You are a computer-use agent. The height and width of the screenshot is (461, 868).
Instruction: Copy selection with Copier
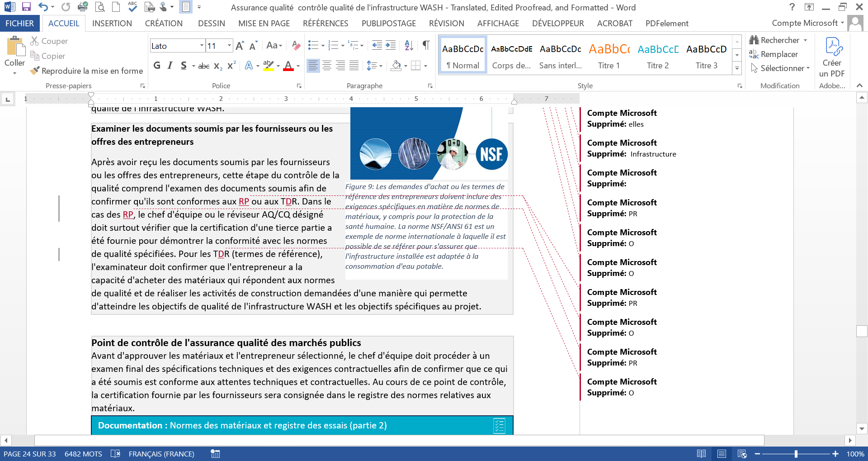pyautogui.click(x=47, y=56)
